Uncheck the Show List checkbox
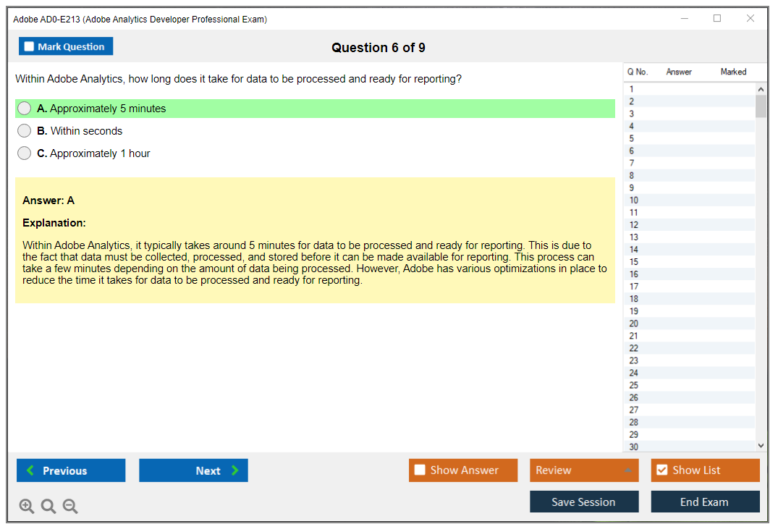778x532 pixels. [661, 470]
